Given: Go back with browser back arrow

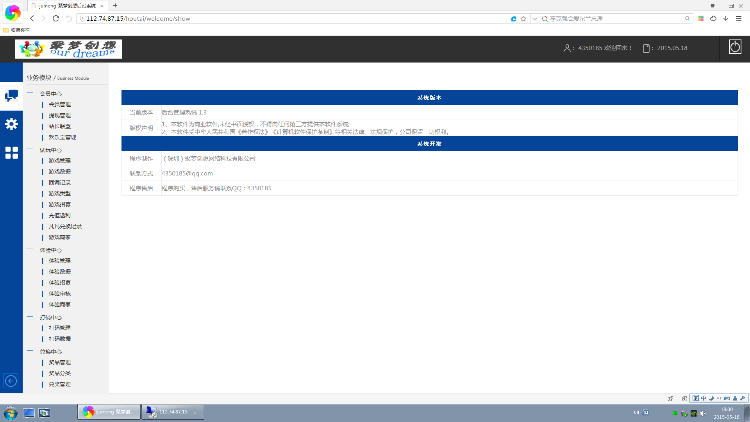Looking at the screenshot, I should [x=32, y=18].
